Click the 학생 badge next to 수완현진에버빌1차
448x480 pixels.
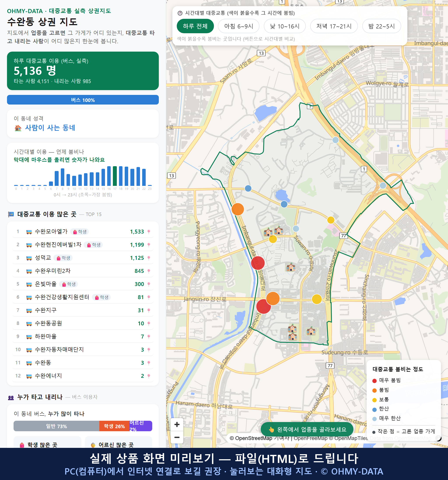pyautogui.click(x=93, y=245)
